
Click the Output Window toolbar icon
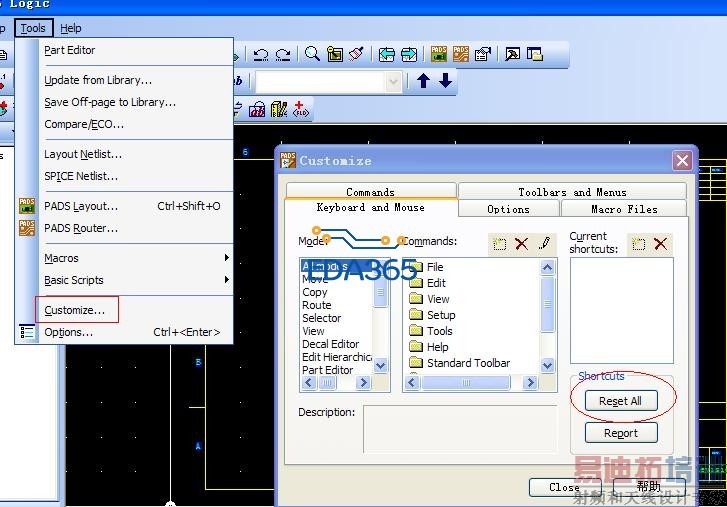point(512,54)
